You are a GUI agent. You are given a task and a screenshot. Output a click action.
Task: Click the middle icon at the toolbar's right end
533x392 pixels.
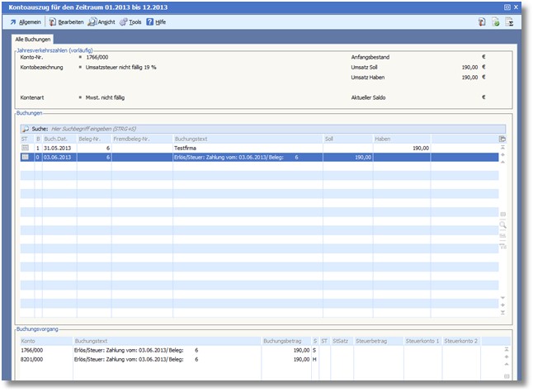point(495,22)
